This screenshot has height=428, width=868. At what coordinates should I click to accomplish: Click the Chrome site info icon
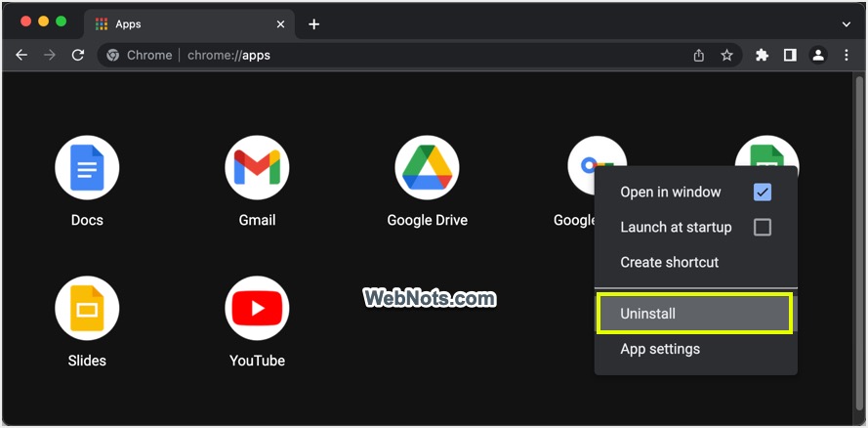click(113, 55)
